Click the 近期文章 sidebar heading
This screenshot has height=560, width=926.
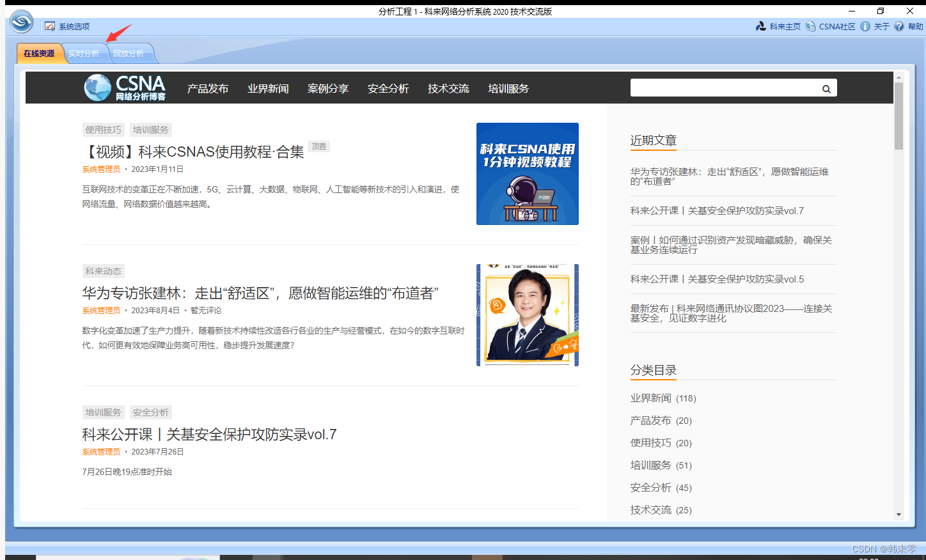pos(653,140)
